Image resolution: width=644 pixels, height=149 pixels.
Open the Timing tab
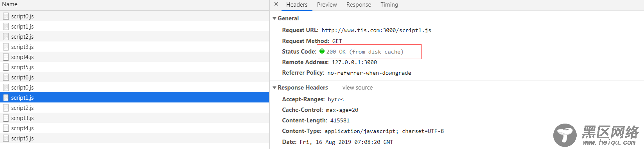(389, 5)
